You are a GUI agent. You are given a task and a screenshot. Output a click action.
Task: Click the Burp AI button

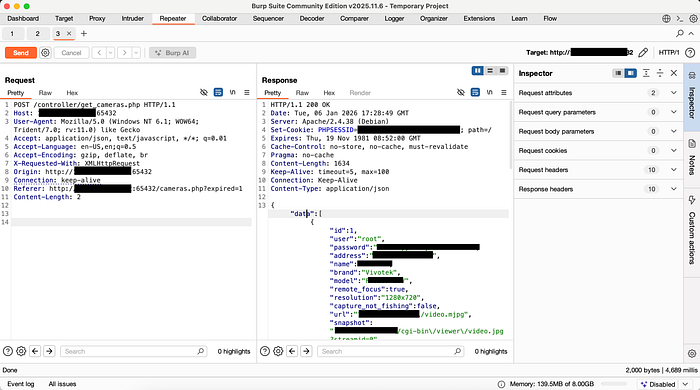tap(172, 53)
